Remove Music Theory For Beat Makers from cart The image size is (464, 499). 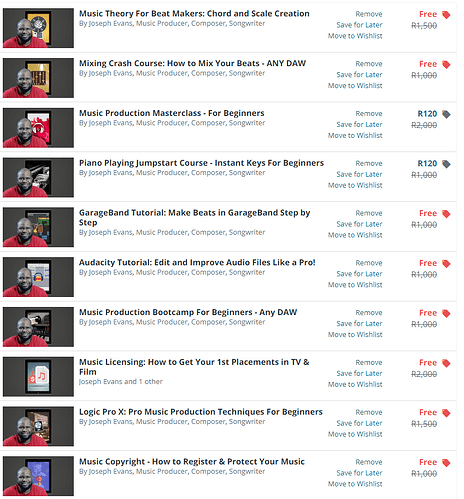click(369, 14)
